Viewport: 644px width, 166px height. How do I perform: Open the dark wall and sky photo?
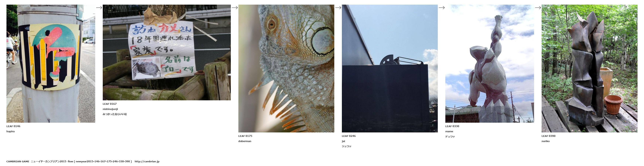390,68
